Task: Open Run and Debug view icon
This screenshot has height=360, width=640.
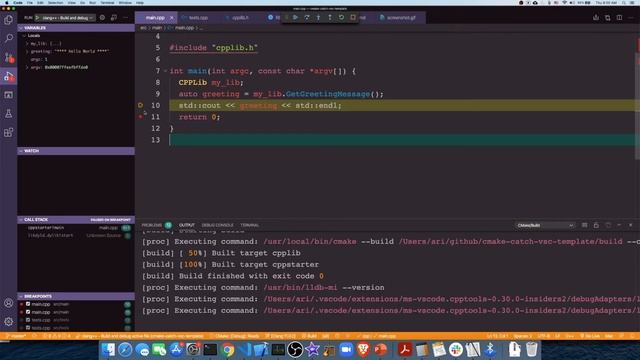Action: [8, 76]
